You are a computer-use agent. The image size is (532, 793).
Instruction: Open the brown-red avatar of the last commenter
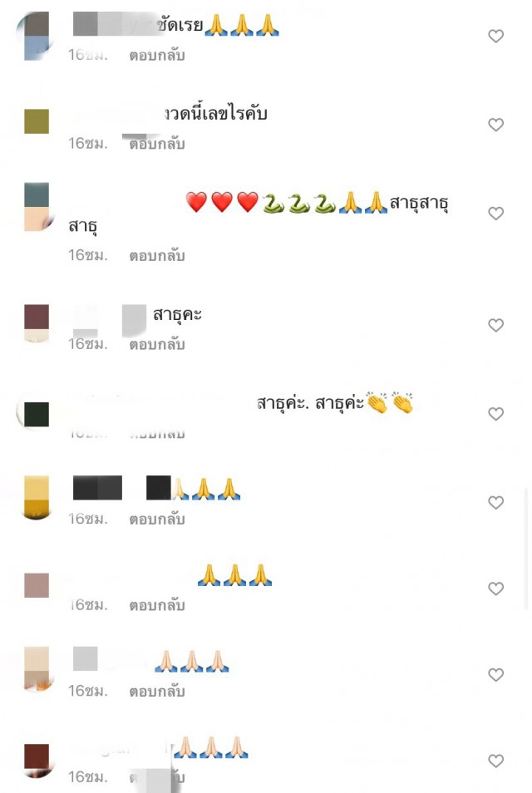37,760
